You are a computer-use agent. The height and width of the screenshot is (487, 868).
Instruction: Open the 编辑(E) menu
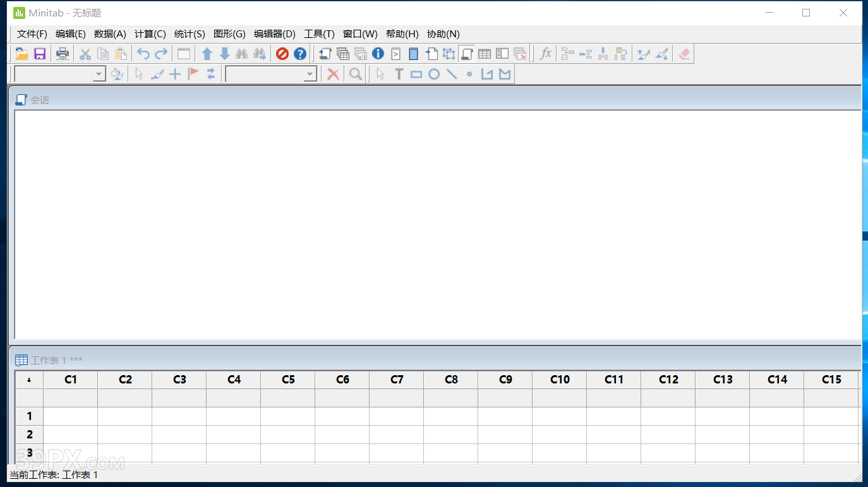pyautogui.click(x=71, y=34)
